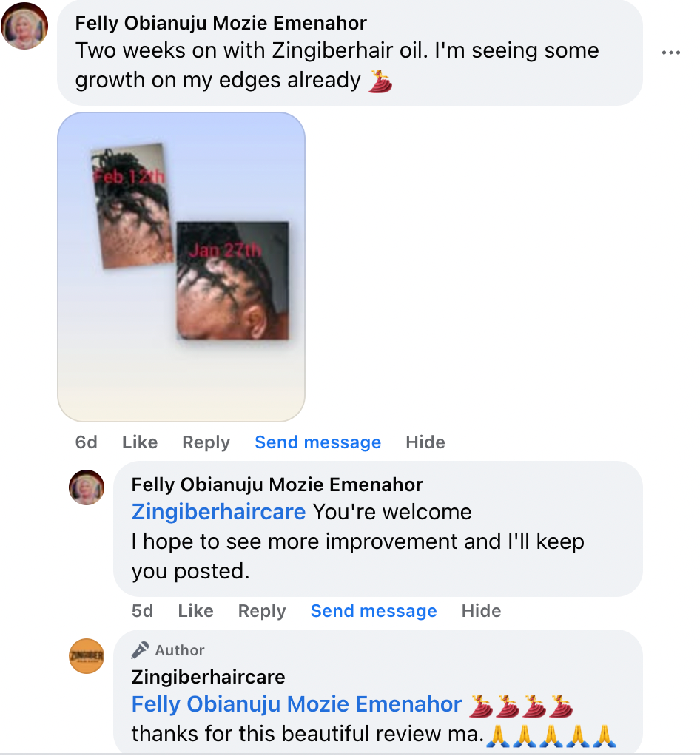Reply to the comment posted 6d ago
This screenshot has height=756, width=700.
pos(206,442)
